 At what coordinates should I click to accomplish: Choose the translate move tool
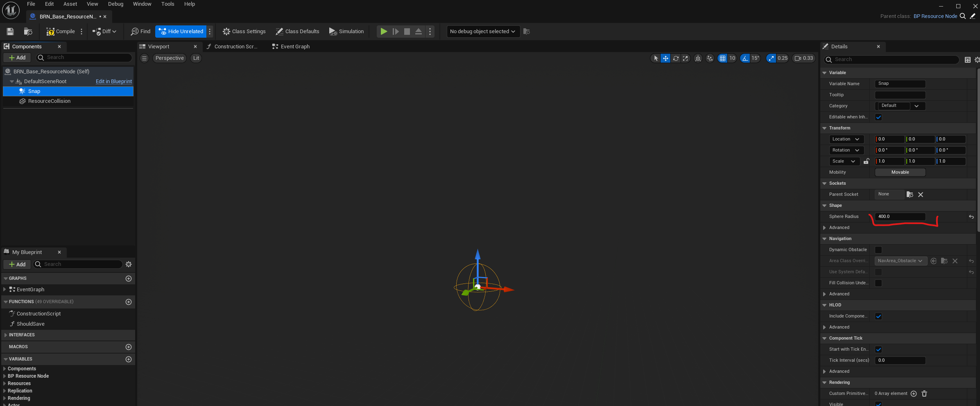(665, 58)
